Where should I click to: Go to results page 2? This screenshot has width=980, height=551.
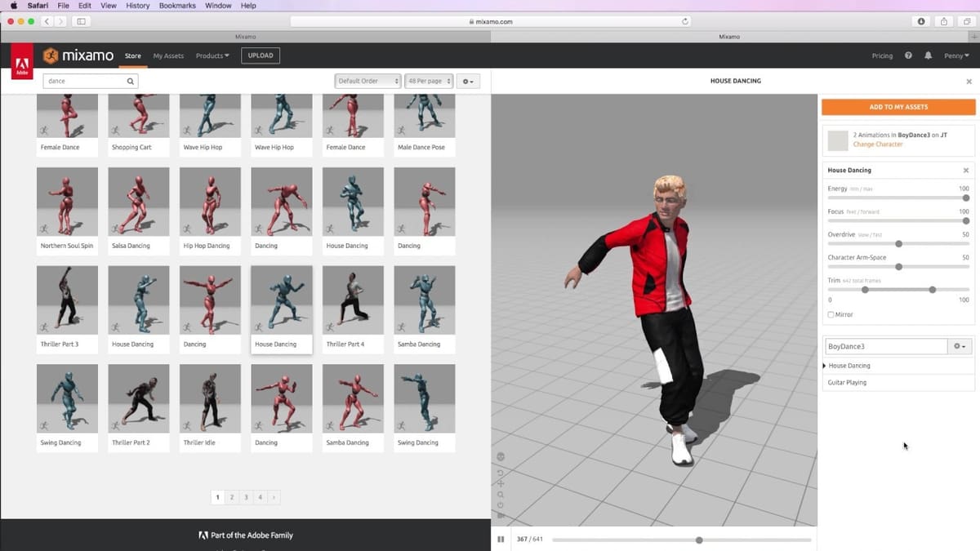[232, 497]
